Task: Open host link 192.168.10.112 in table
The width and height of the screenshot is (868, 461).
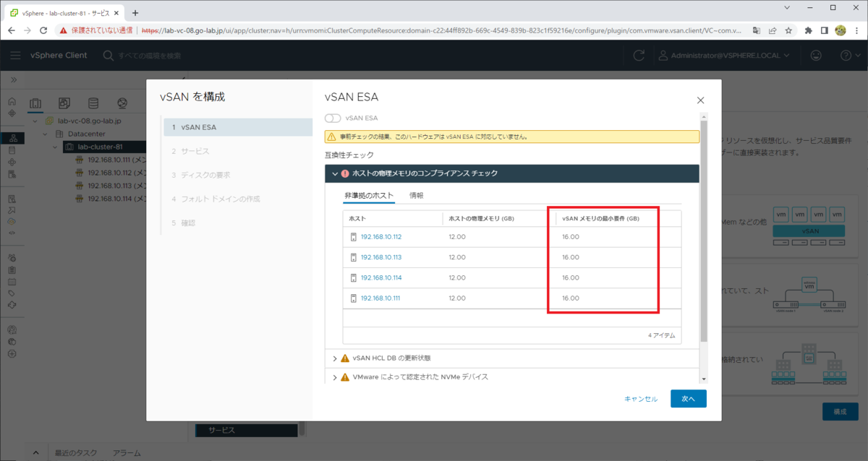Action: click(x=381, y=237)
